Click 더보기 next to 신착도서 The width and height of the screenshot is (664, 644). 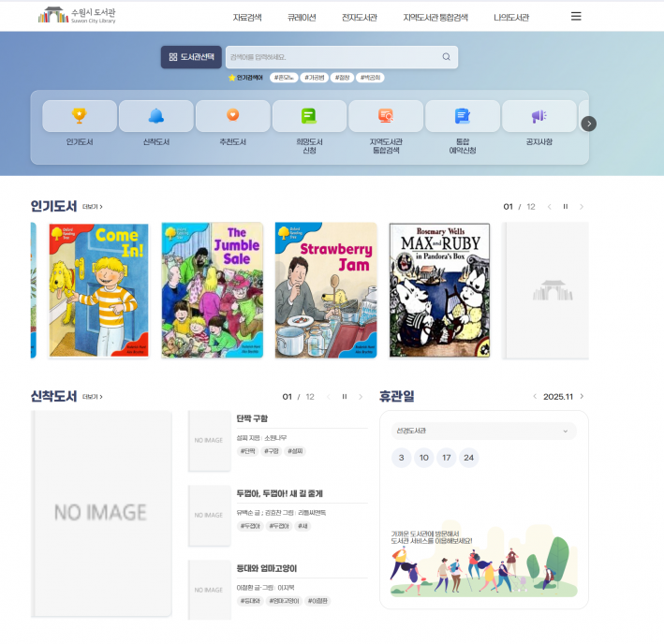pyautogui.click(x=93, y=397)
